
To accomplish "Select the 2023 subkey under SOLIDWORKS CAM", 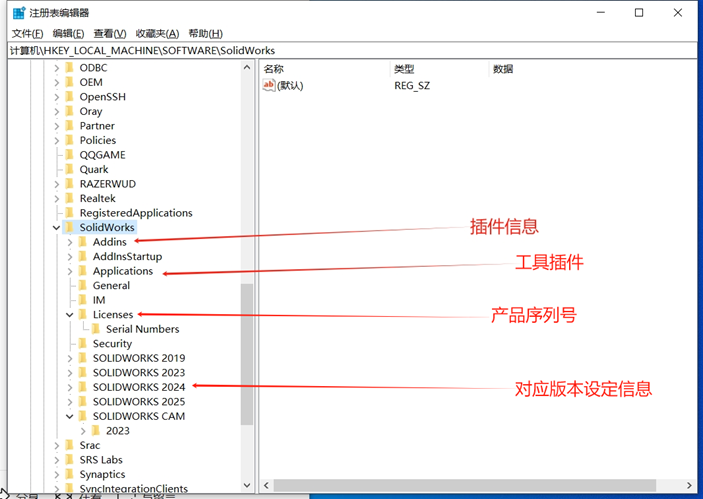I will (x=117, y=430).
